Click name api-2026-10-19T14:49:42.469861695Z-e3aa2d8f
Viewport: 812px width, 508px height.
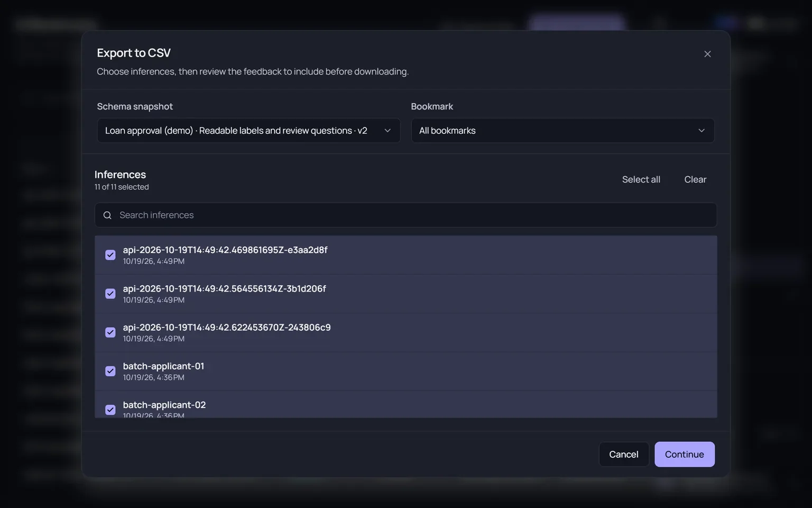pyautogui.click(x=225, y=250)
